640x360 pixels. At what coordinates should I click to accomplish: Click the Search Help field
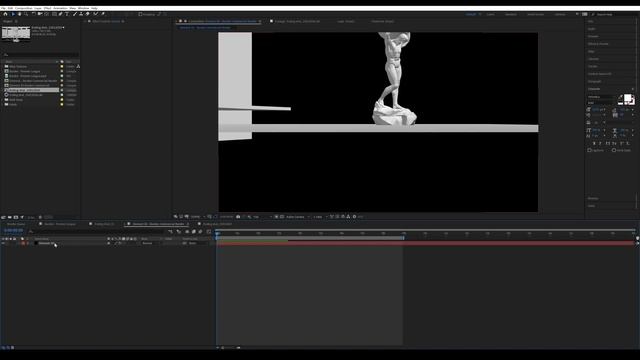point(615,14)
